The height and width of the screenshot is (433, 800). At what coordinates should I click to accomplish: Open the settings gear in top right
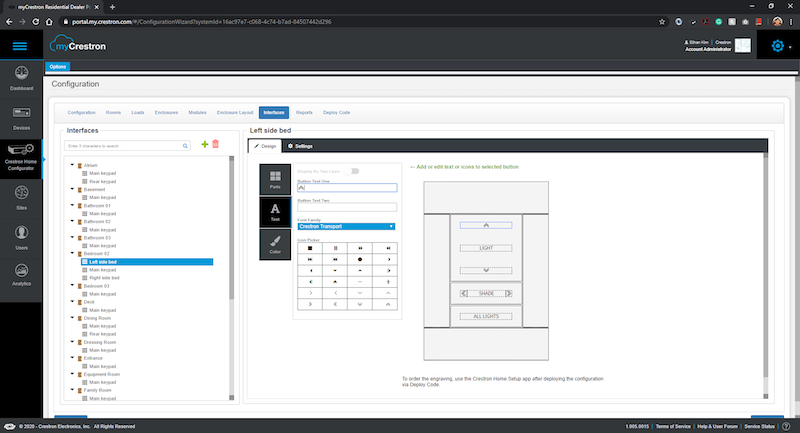(777, 46)
